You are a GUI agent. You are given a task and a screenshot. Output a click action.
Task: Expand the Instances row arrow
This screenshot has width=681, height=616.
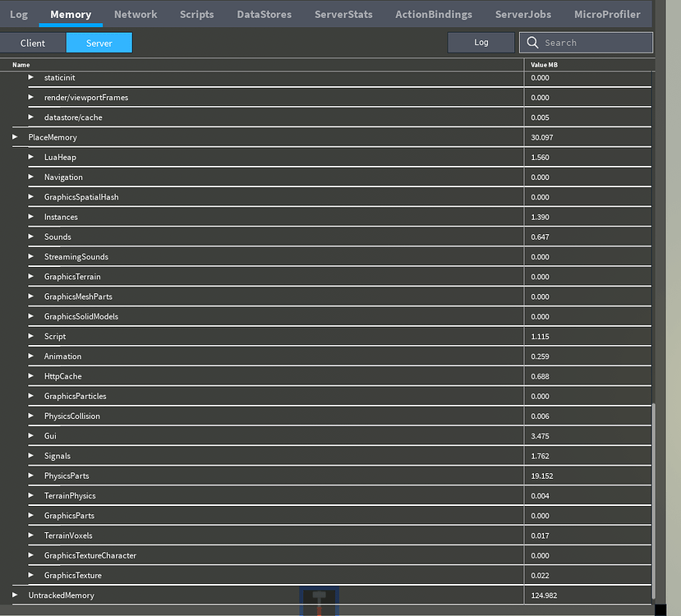31,217
